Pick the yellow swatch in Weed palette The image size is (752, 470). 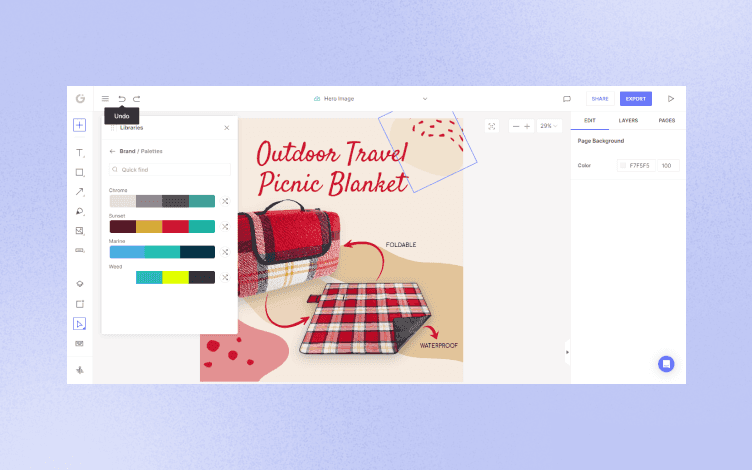(x=175, y=277)
